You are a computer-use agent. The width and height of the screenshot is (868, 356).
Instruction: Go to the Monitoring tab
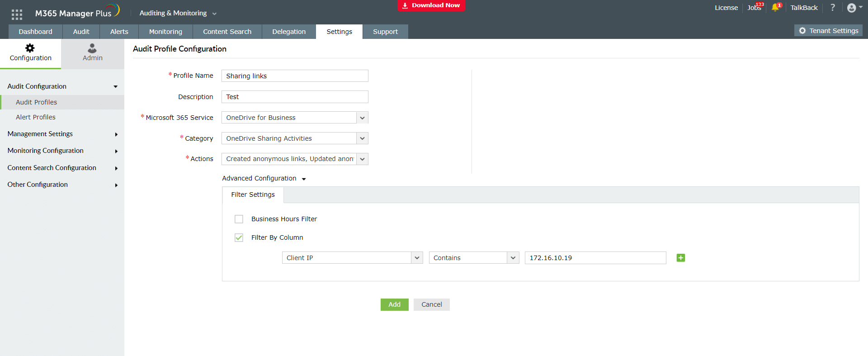(x=165, y=32)
